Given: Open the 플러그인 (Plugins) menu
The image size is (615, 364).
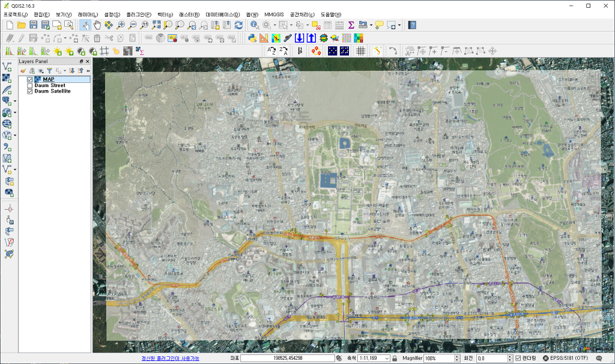Looking at the screenshot, I should [x=139, y=14].
